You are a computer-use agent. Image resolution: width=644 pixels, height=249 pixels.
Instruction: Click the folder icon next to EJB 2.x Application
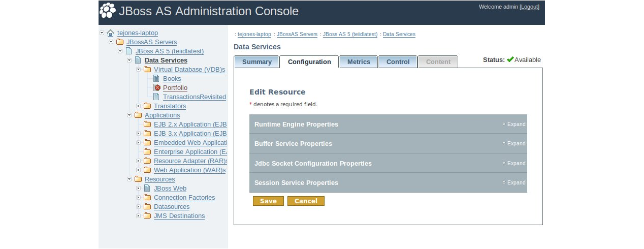(x=147, y=124)
